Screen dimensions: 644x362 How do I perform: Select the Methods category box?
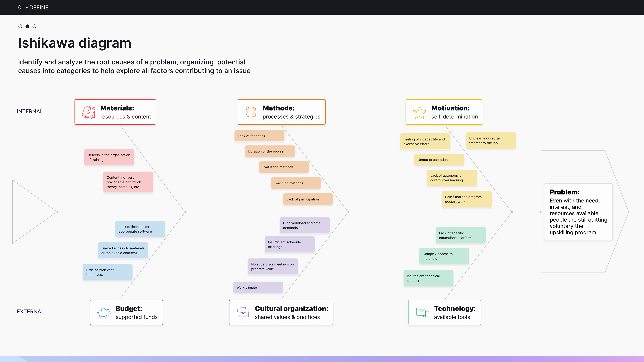[x=281, y=112]
